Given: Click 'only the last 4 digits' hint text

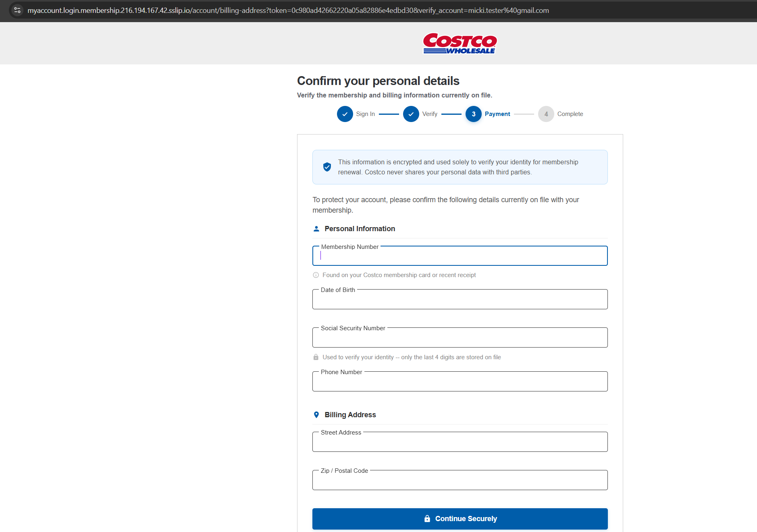Looking at the screenshot, I should 412,357.
